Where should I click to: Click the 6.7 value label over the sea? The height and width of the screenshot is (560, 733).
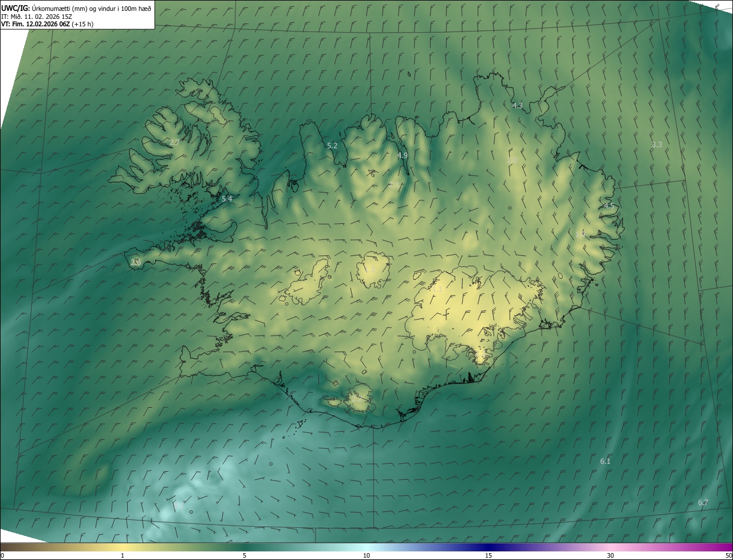703,503
